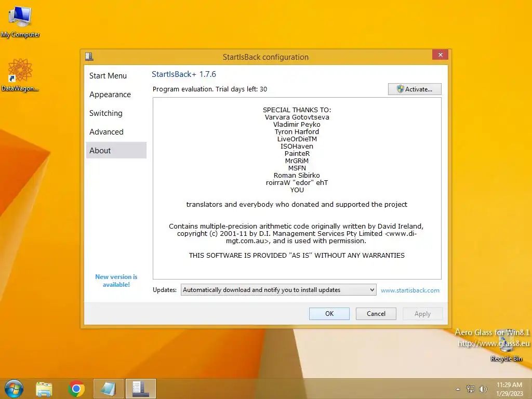The width and height of the screenshot is (532, 399).
Task: Open the My Computer desktop icon
Action: (x=20, y=21)
